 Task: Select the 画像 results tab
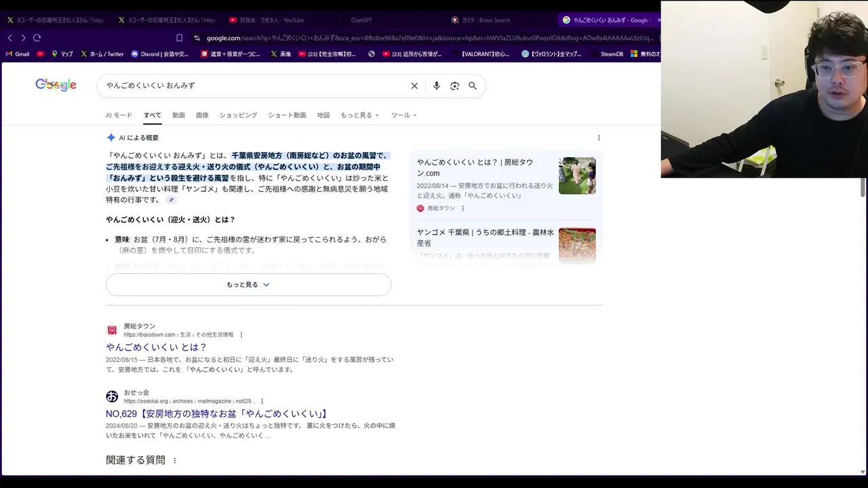click(202, 115)
